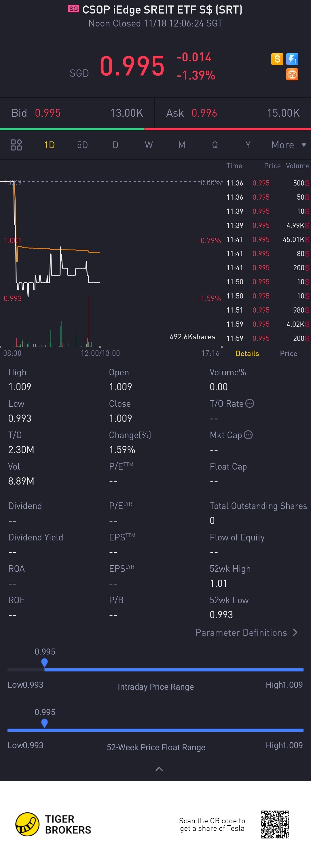311x868 pixels.
Task: Tap the yellow dollar sign icon
Action: 277,59
